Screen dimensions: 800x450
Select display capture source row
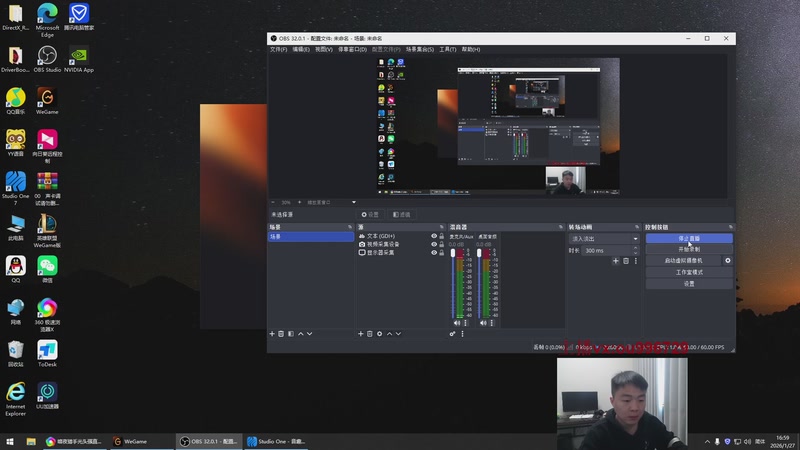click(x=402, y=253)
